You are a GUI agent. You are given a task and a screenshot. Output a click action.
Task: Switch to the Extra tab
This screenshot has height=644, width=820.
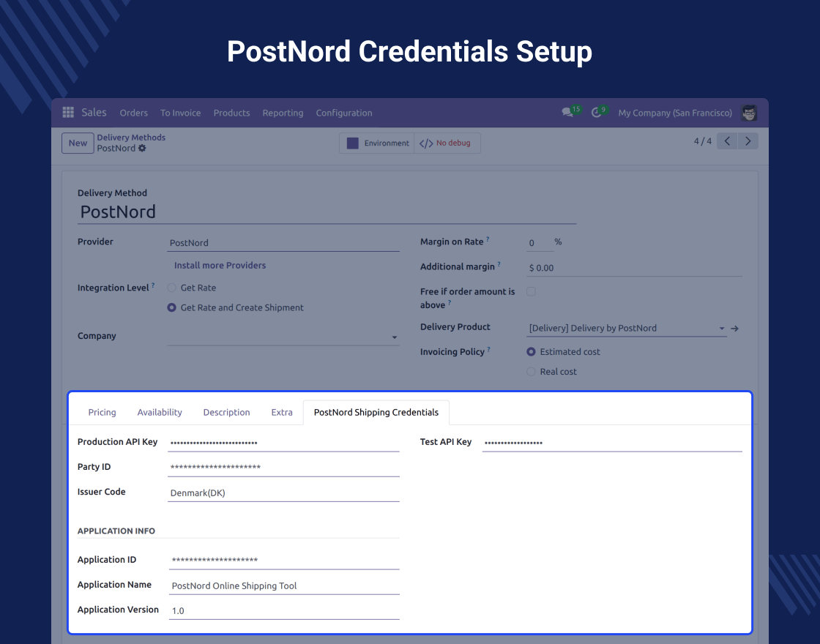coord(282,413)
